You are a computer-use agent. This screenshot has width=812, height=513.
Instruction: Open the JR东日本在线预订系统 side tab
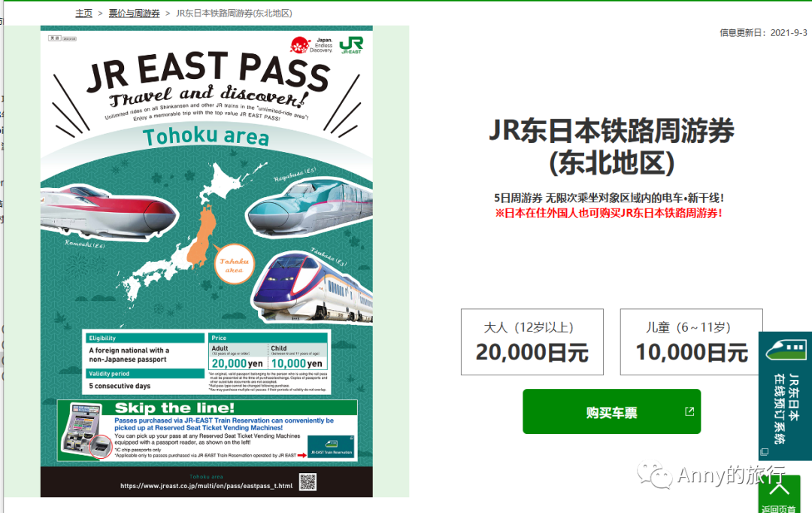785,396
